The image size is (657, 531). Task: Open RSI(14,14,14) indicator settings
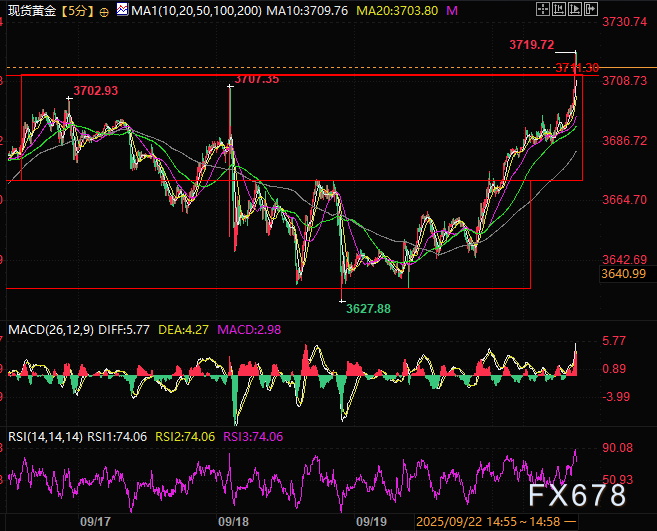[44, 436]
